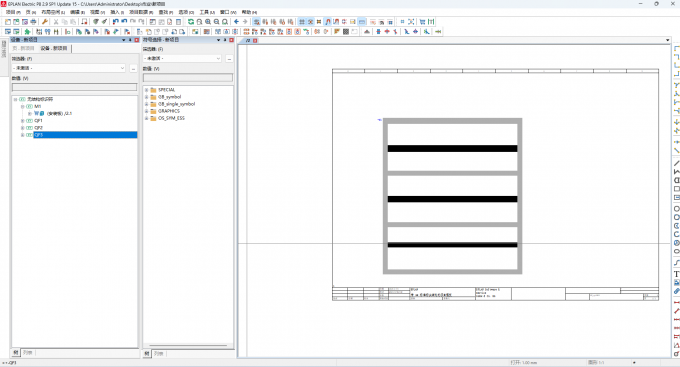
Task: Toggle the red magnet object snap
Action: (328, 22)
